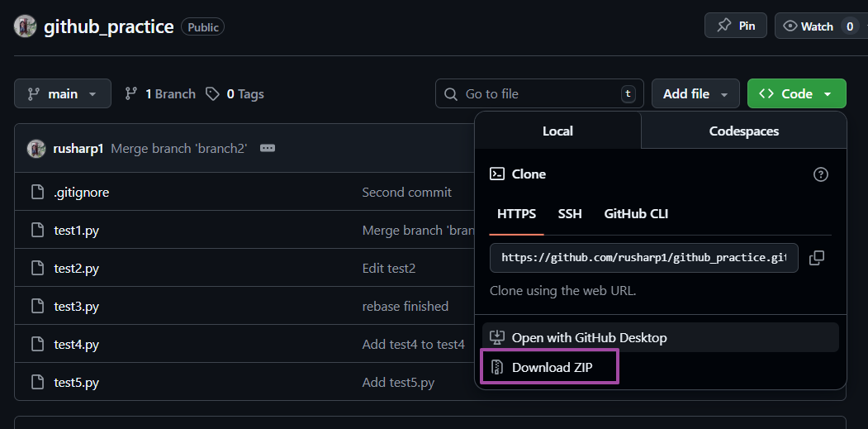Open the test4.py file
Viewport: 868px width, 429px height.
pyautogui.click(x=76, y=345)
